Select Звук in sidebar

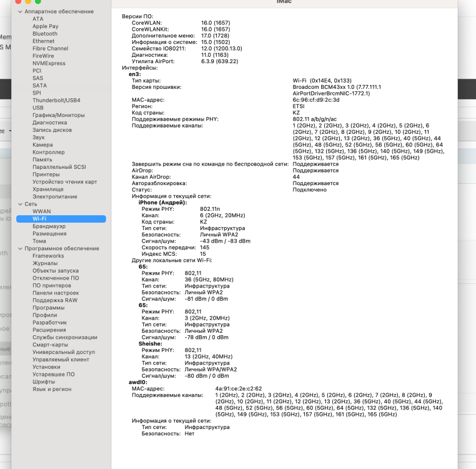[39, 138]
